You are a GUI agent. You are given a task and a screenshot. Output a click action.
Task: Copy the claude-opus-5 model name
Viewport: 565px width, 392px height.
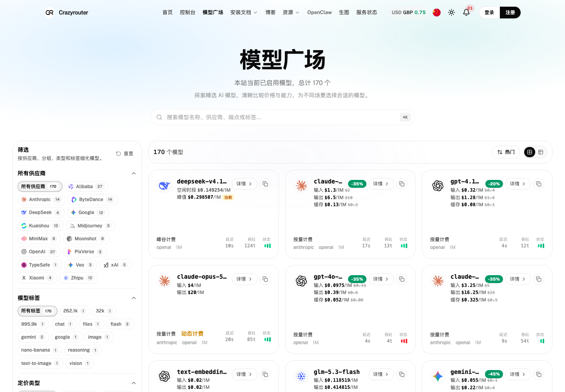point(265,279)
